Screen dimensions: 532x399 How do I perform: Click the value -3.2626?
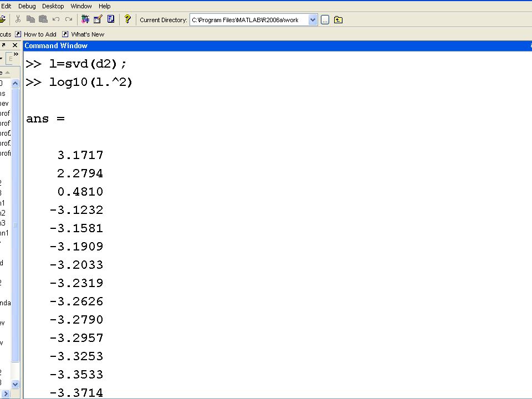(x=76, y=301)
